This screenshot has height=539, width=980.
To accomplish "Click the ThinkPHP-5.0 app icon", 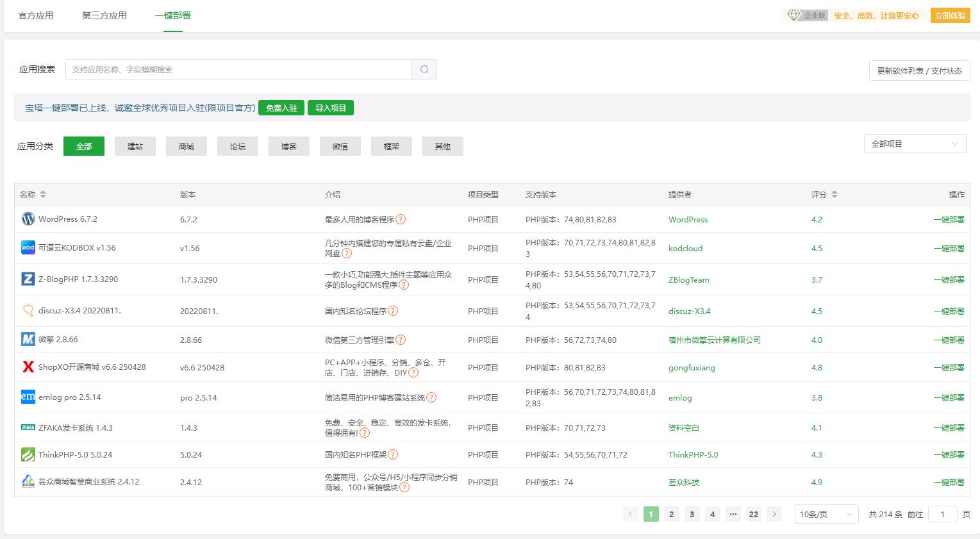I will tap(28, 454).
